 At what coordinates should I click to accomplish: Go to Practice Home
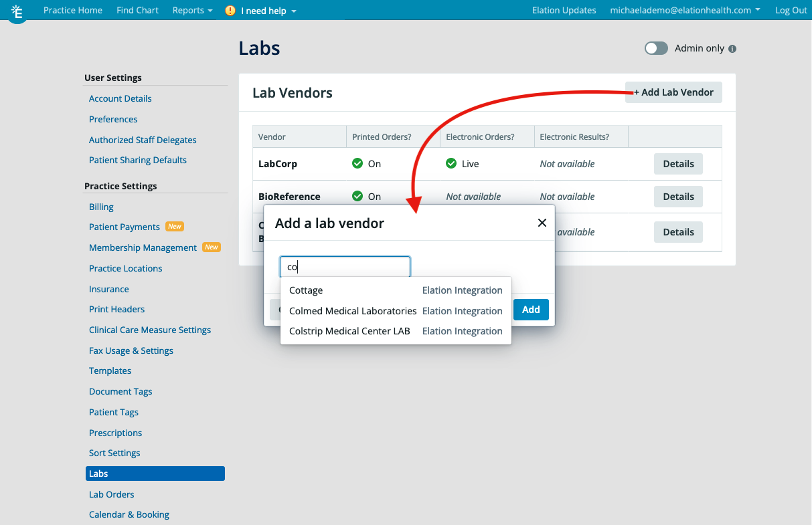(73, 10)
